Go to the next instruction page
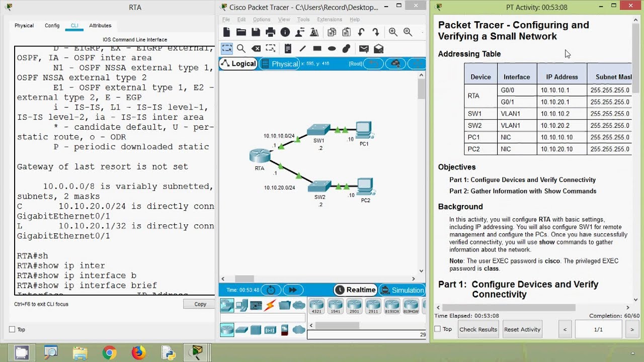This screenshot has width=644, height=362. point(632,330)
